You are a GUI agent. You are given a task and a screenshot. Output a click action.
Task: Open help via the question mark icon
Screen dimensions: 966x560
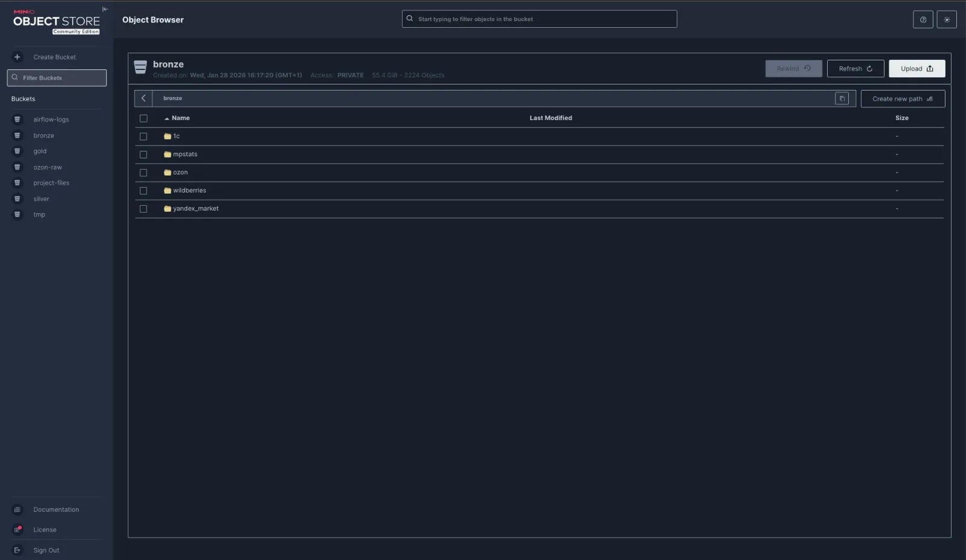pos(923,19)
